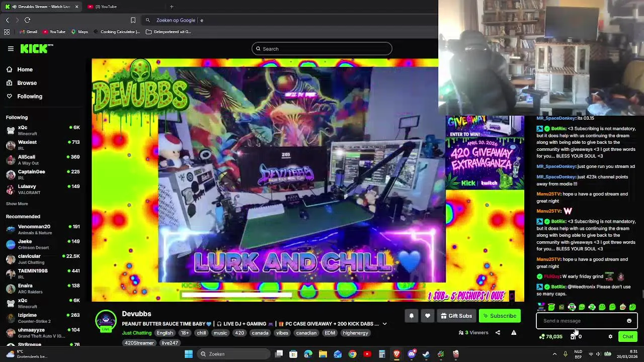Show hidden system tray icons
This screenshot has width=644, height=362.
(554, 354)
